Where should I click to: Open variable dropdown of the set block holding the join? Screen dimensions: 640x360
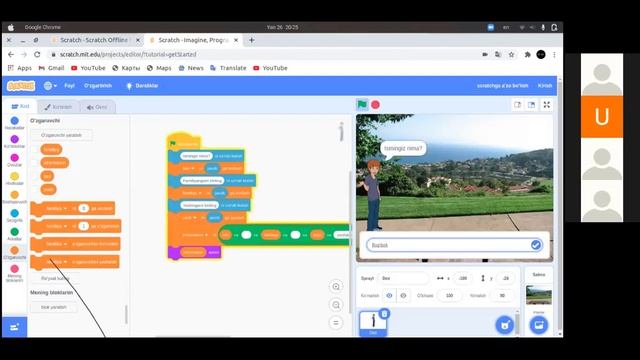pos(195,235)
